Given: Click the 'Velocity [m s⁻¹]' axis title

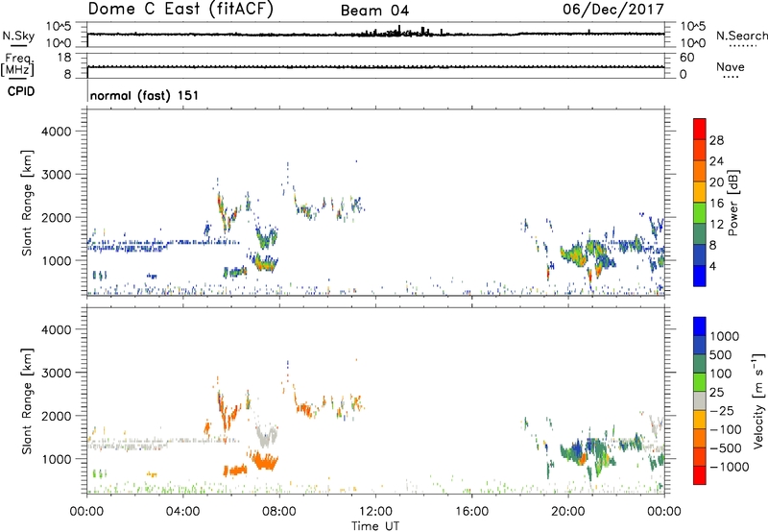Looking at the screenshot, I should (758, 400).
